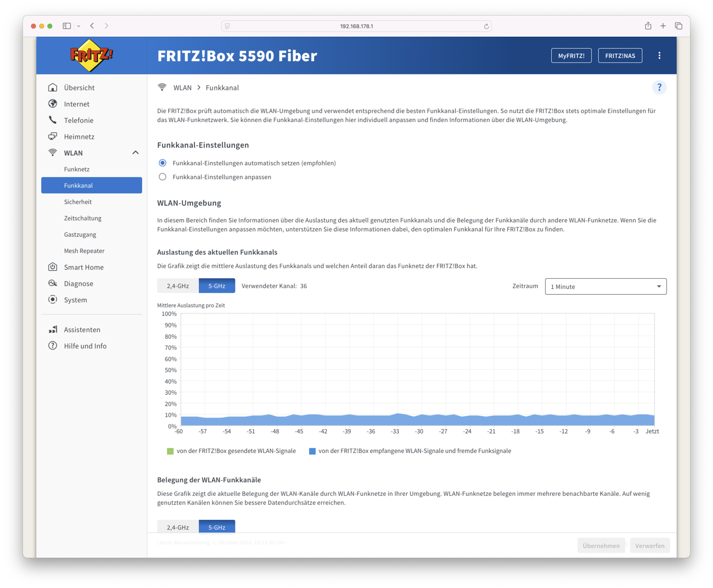This screenshot has height=588, width=713.
Task: Go back with Safari back arrow
Action: click(92, 26)
